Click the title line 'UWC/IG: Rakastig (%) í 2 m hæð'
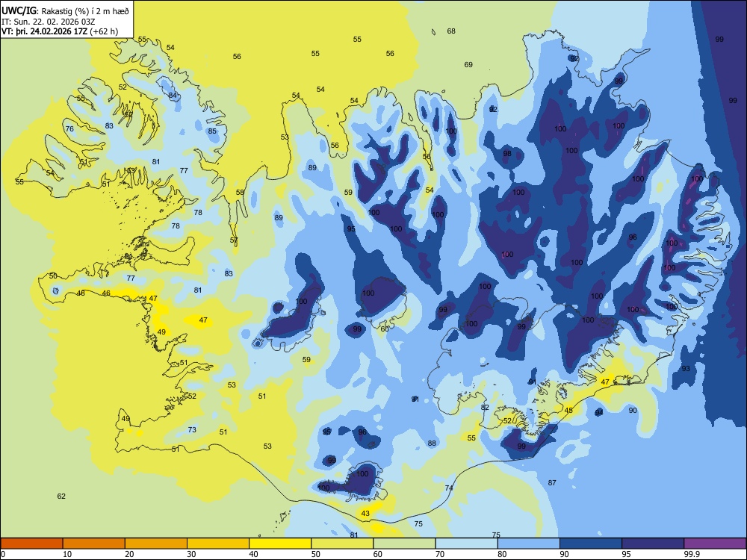 (x=65, y=11)
